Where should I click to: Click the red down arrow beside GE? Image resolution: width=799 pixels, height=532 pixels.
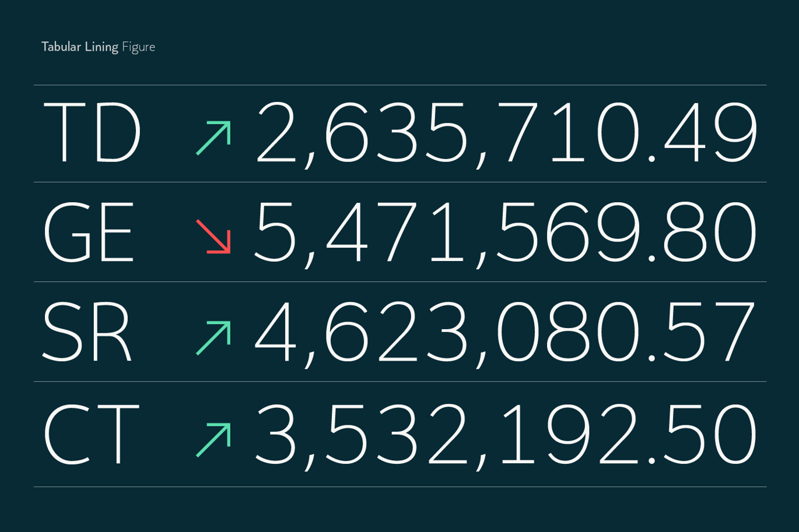click(213, 237)
